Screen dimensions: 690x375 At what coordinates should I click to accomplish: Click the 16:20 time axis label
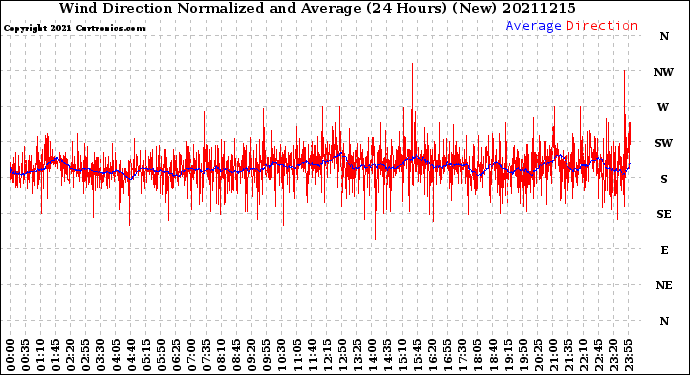point(432,355)
